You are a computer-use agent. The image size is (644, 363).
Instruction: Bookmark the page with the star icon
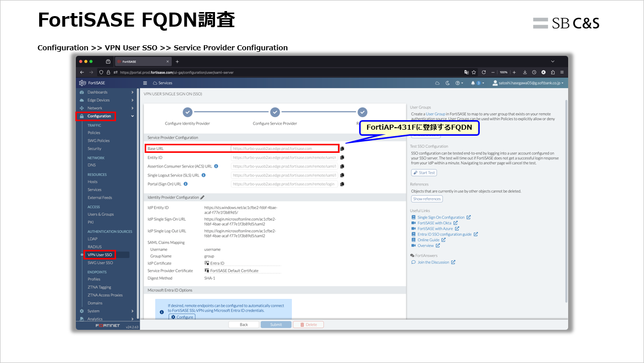tap(474, 72)
